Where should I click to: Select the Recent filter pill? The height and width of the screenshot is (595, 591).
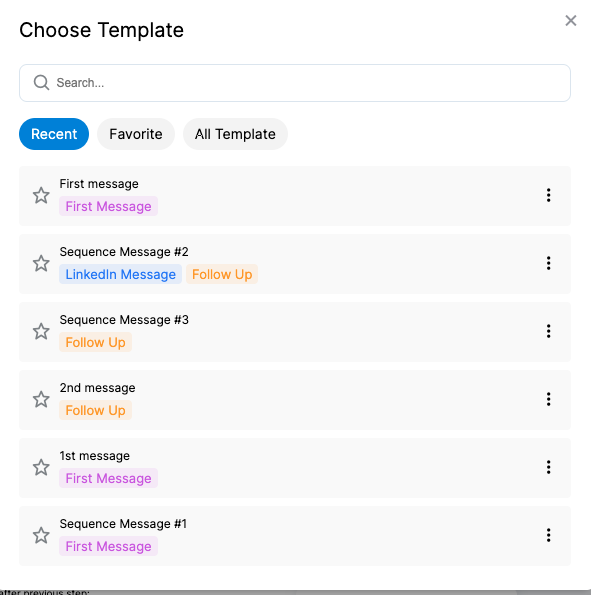point(54,134)
